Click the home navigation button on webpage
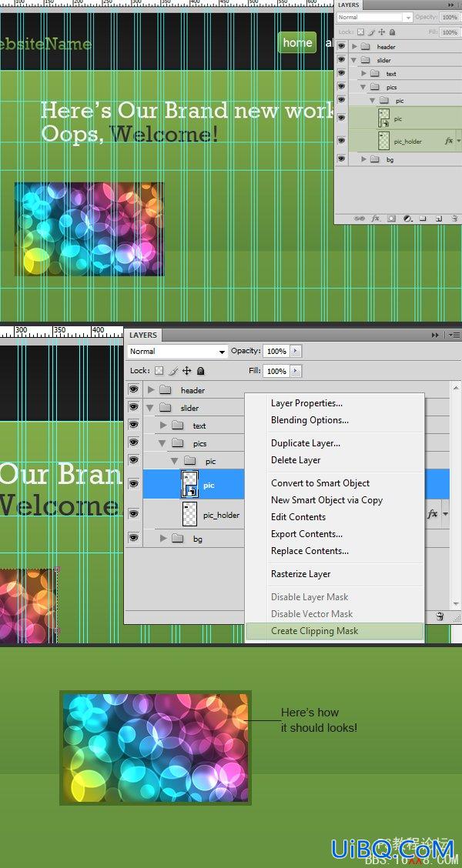The height and width of the screenshot is (868, 462). (297, 42)
